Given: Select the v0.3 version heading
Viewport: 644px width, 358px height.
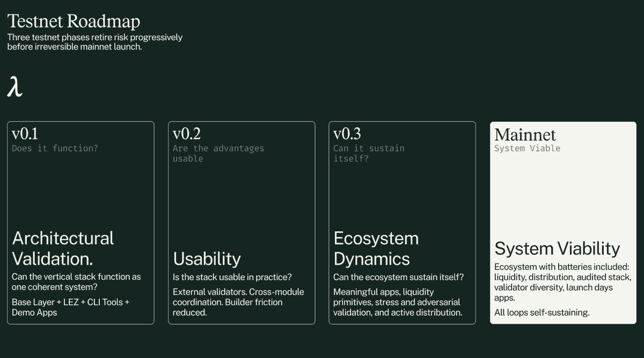Looking at the screenshot, I should 347,134.
